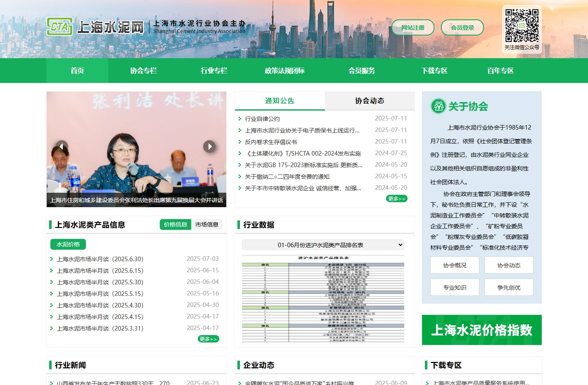Click 更多 under the notices list

pos(397,198)
